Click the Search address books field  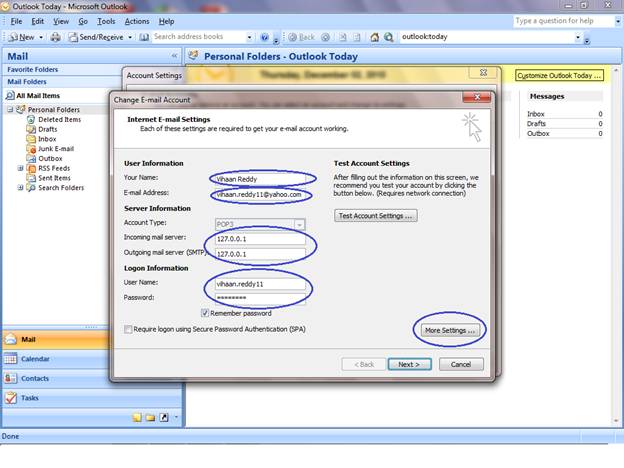point(198,37)
